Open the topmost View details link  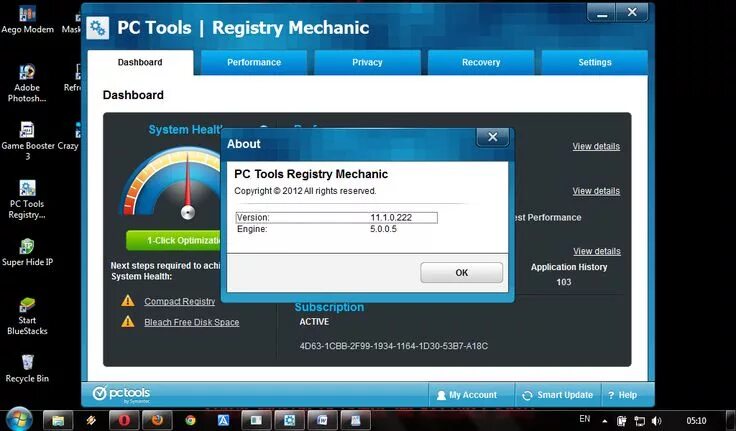pyautogui.click(x=596, y=146)
